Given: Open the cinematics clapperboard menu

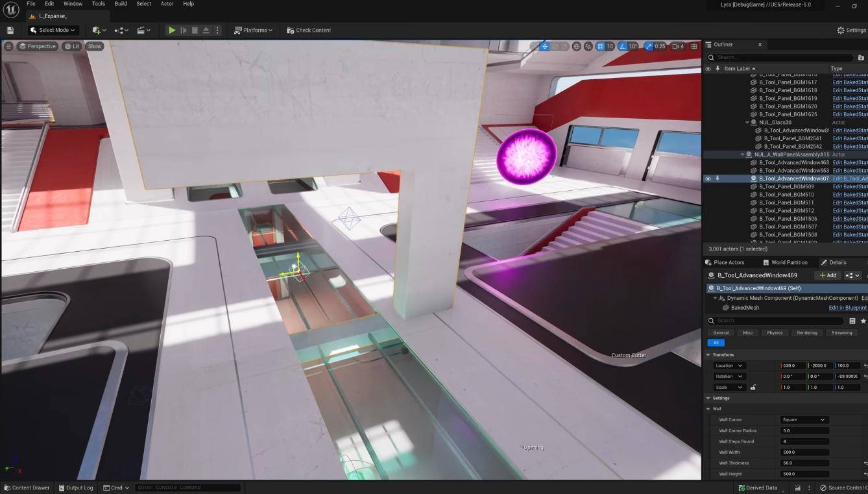Looking at the screenshot, I should (x=143, y=30).
